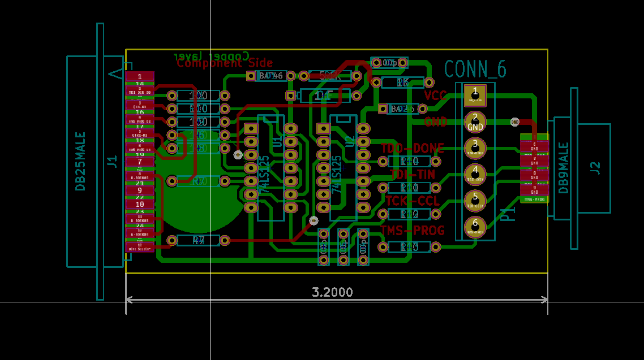Select the resistor below the TMS-PROG label

pos(409,247)
